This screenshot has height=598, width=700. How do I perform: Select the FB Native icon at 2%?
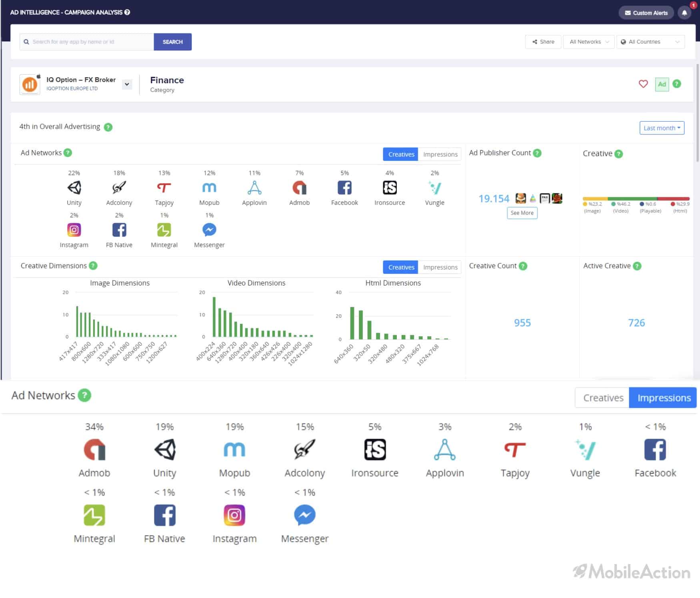(x=119, y=230)
